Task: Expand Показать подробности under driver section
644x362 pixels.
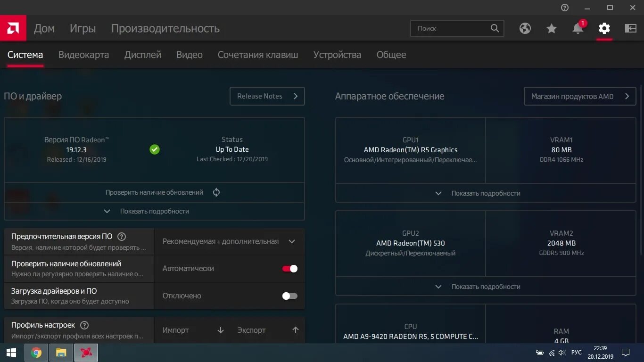Action: pos(154,211)
